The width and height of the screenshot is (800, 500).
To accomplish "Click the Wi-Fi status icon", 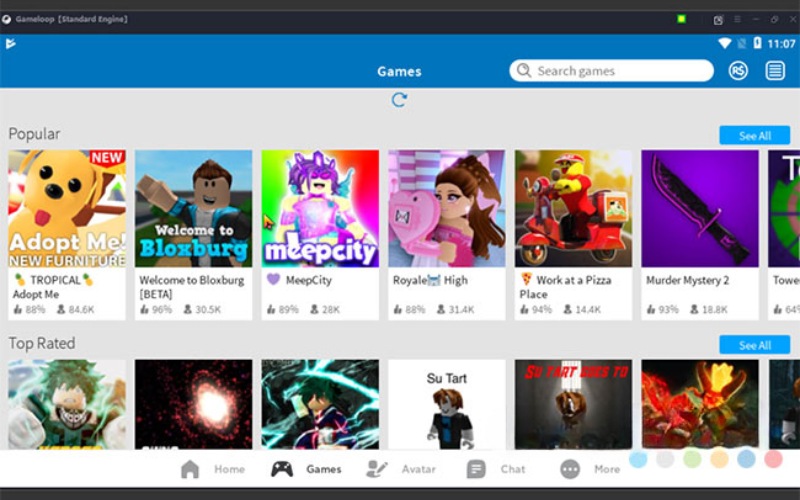I will (x=724, y=43).
